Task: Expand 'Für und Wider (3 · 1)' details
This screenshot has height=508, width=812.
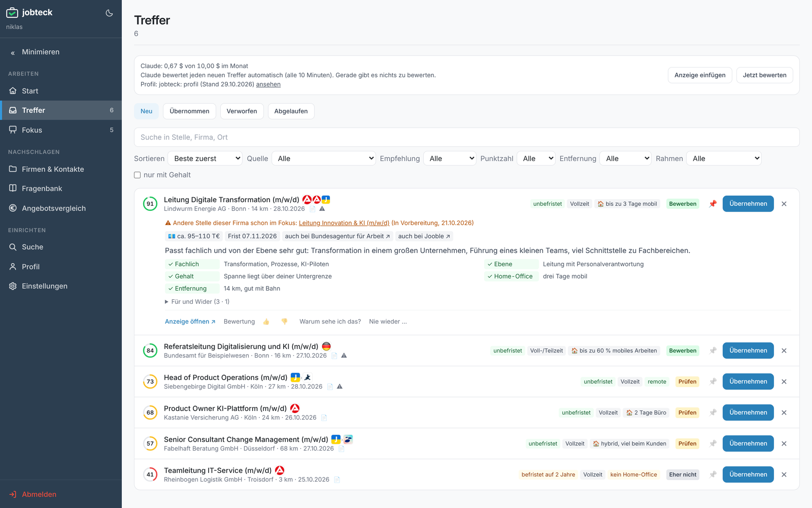Action: [x=197, y=302]
